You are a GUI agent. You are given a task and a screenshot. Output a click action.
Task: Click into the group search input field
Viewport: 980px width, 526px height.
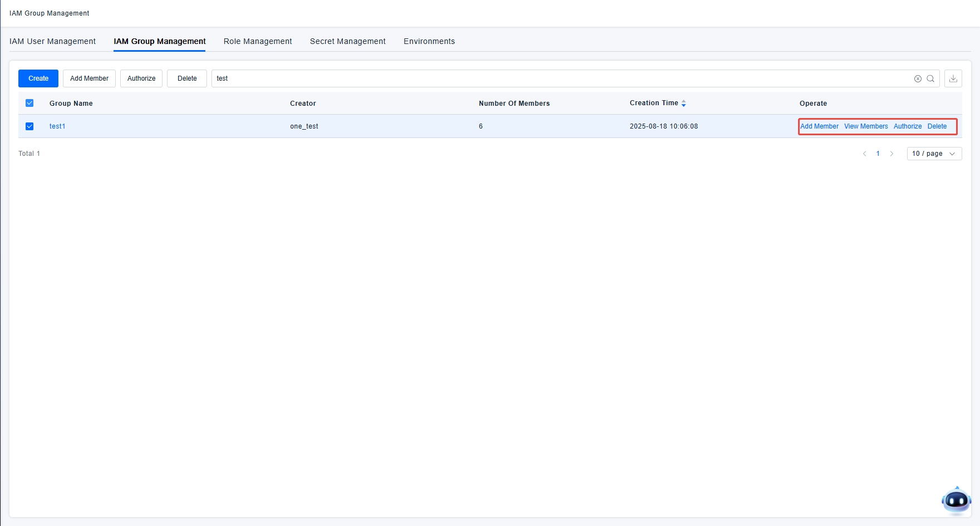click(x=557, y=78)
